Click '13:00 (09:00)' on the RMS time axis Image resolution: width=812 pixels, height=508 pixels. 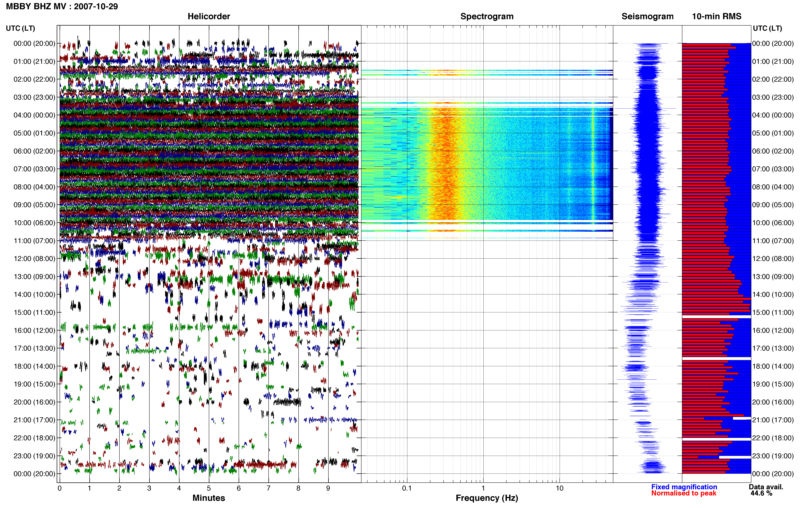click(773, 277)
